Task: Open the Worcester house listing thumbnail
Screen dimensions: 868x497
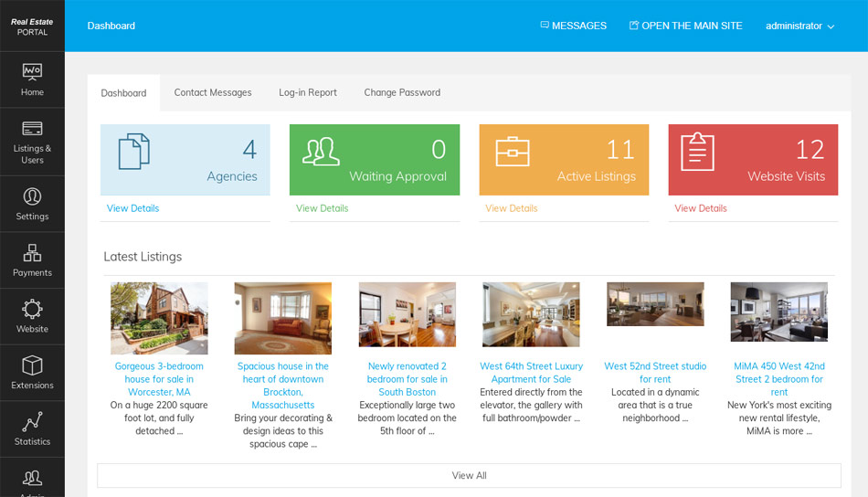Action: (159, 318)
